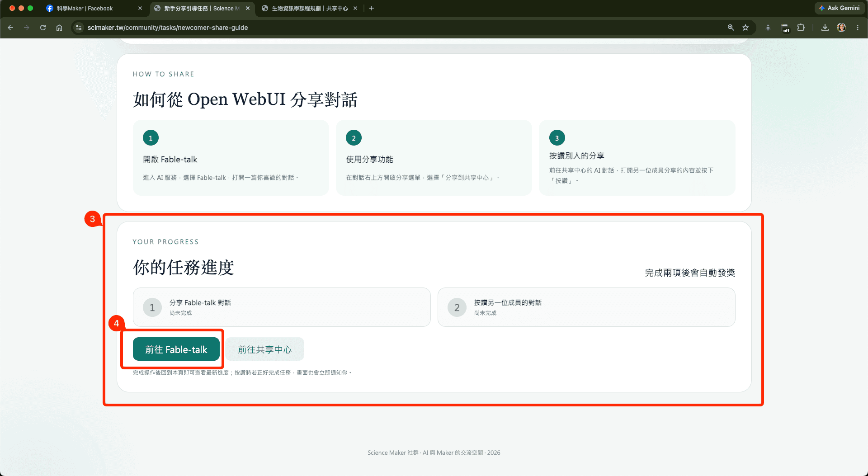Switch to the 科學Maker | Facebook tab
Image resolution: width=868 pixels, height=476 pixels.
(94, 8)
